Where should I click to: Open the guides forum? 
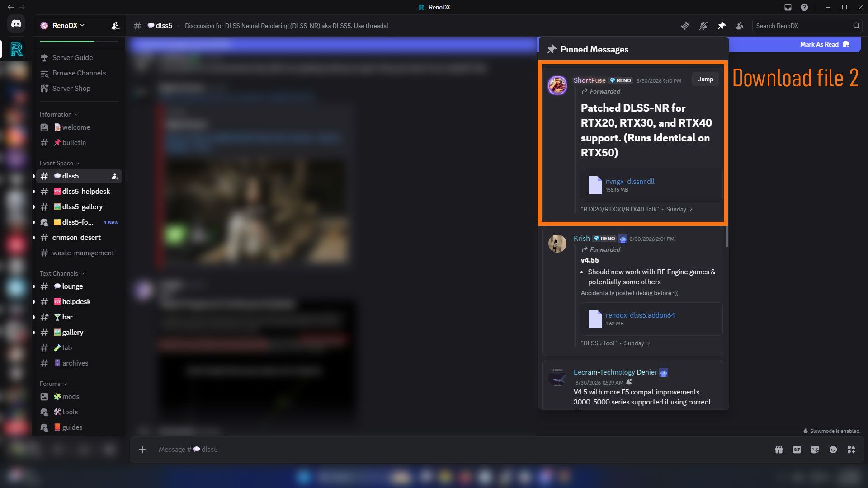pos(79,427)
